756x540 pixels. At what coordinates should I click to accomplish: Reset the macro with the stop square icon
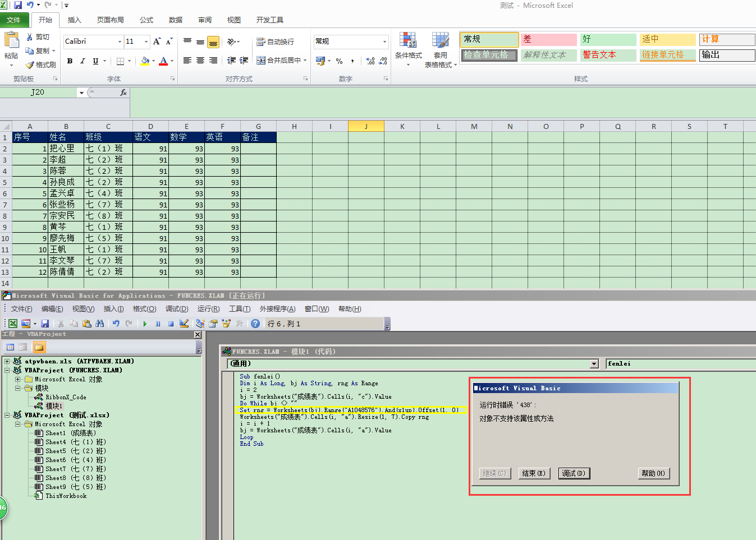171,324
